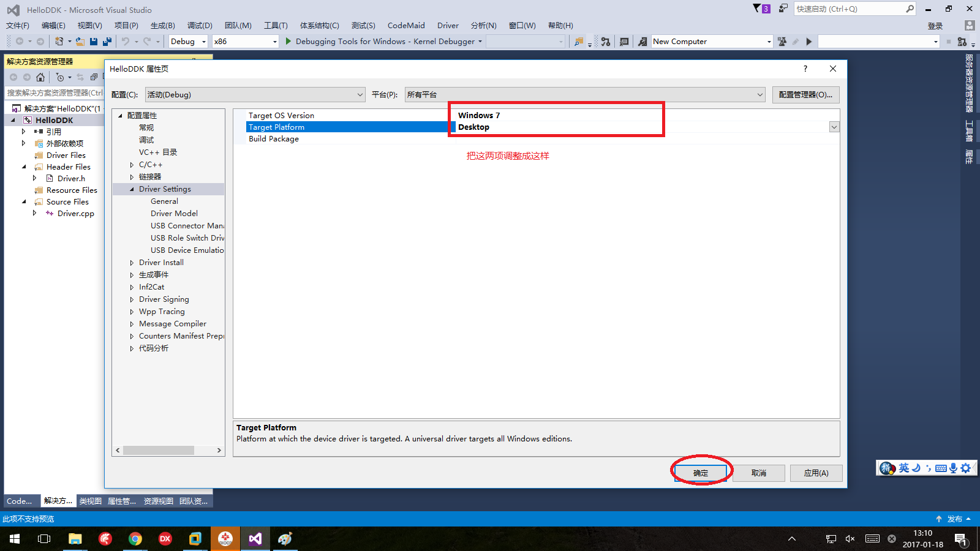
Task: Click the black play icon after New Computer
Action: (x=809, y=42)
